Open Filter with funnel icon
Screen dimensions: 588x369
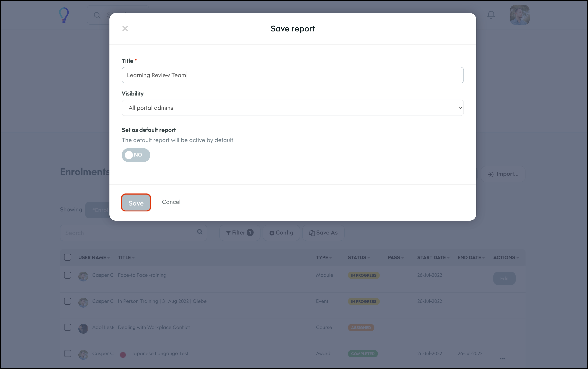click(239, 233)
